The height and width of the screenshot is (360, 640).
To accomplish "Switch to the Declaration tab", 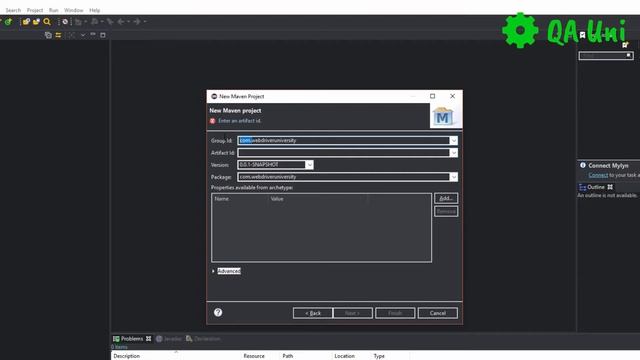I will click(203, 339).
